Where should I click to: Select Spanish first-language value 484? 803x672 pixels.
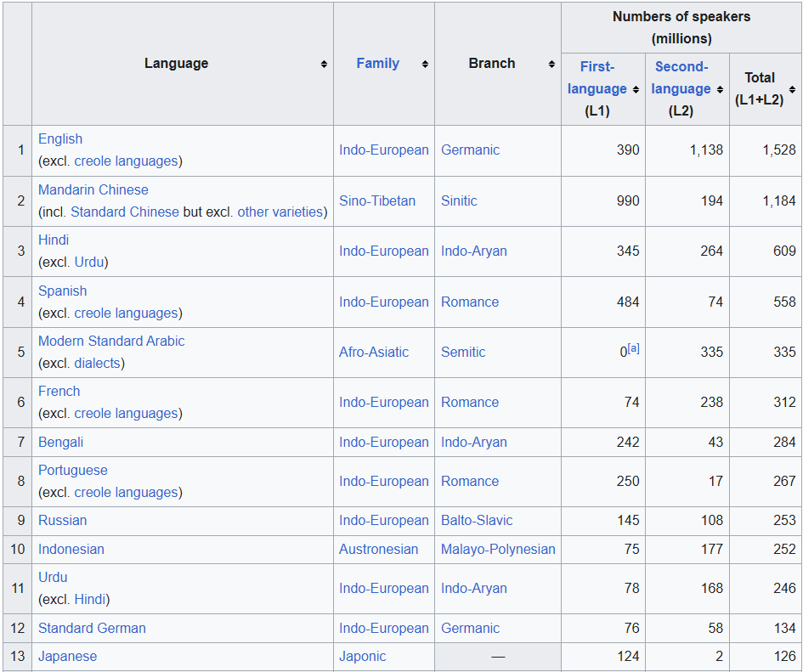click(x=628, y=302)
